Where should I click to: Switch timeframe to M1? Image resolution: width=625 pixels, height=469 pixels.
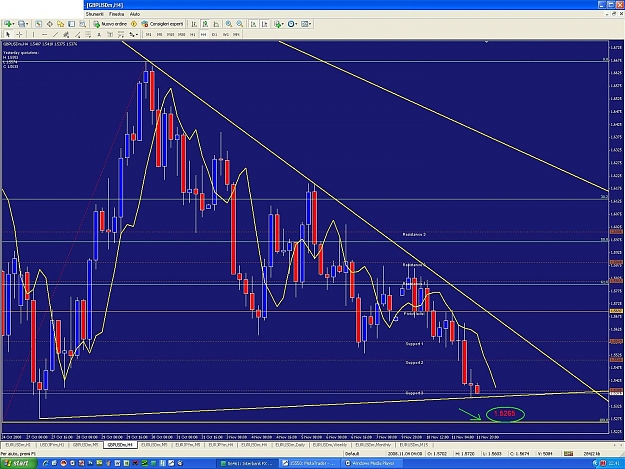148,35
